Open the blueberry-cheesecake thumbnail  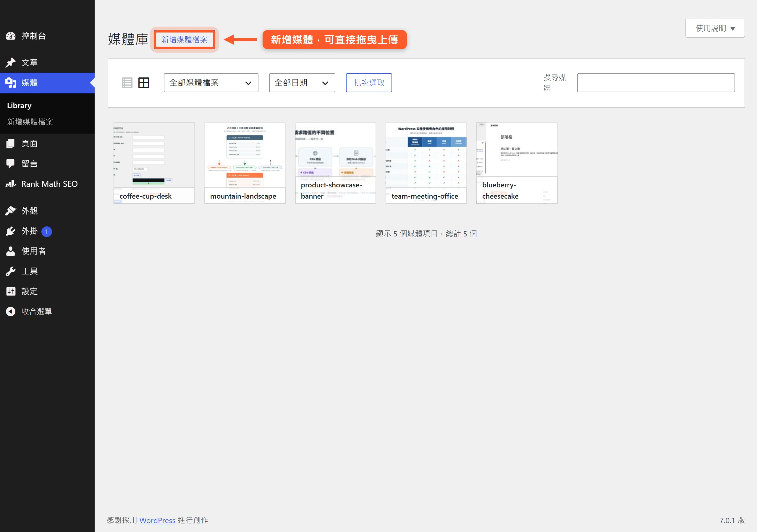(517, 163)
